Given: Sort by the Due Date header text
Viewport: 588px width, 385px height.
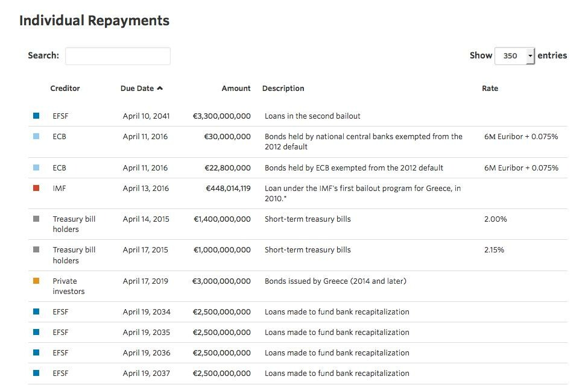Looking at the screenshot, I should click(x=137, y=89).
